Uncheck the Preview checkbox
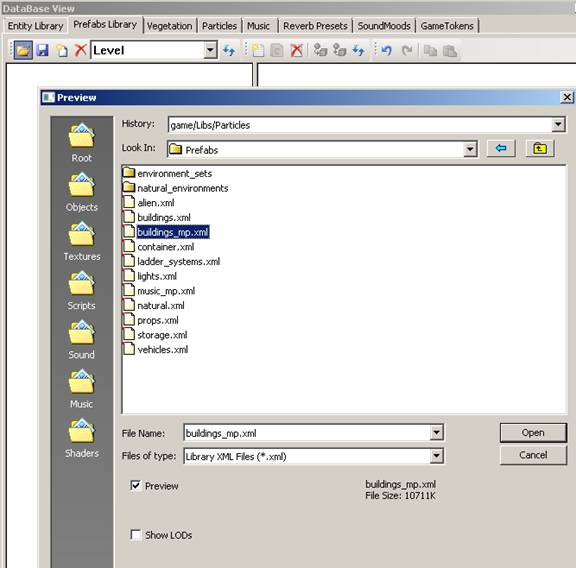 click(x=136, y=485)
